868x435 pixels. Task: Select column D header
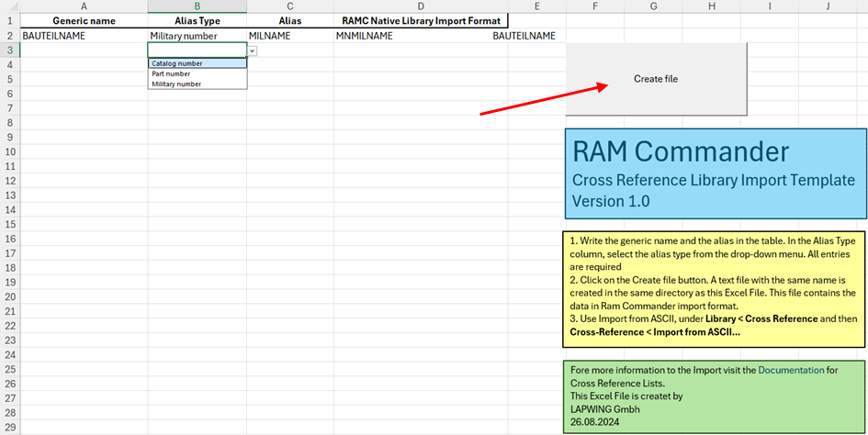pyautogui.click(x=421, y=6)
